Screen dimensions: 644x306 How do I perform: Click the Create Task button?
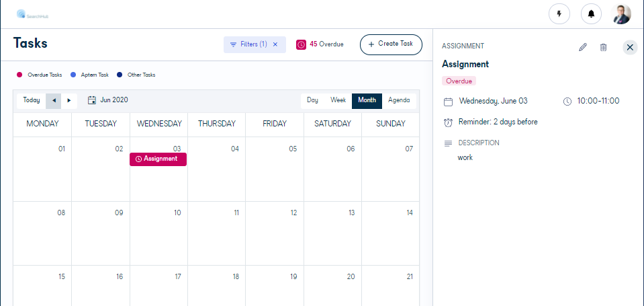(x=391, y=44)
